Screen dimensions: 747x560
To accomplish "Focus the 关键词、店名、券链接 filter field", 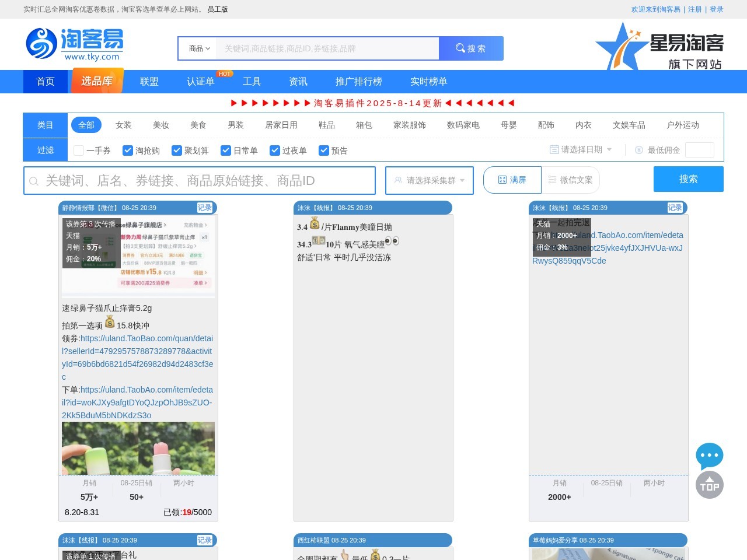I will [x=200, y=181].
